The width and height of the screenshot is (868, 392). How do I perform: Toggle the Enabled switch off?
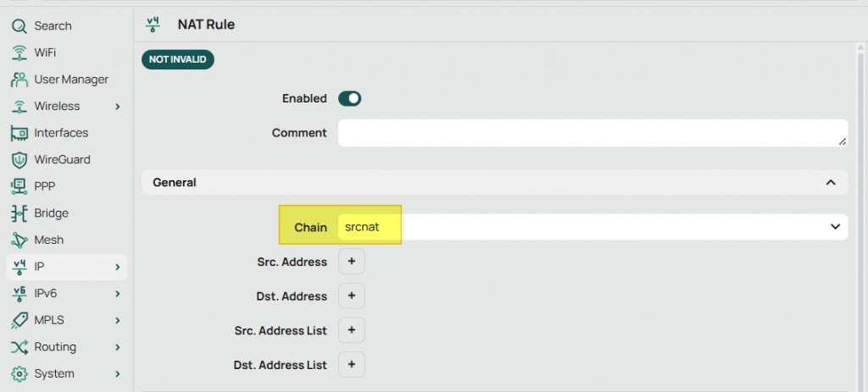349,99
